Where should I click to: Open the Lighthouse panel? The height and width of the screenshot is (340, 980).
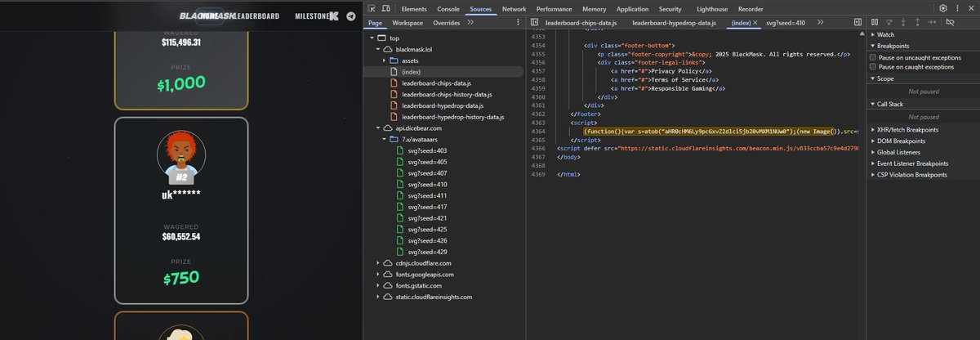click(x=711, y=8)
